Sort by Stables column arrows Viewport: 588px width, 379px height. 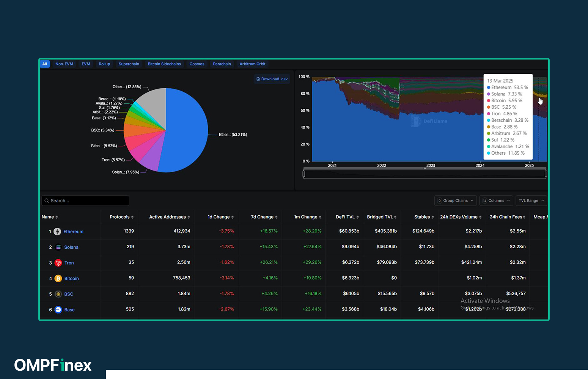[433, 217]
